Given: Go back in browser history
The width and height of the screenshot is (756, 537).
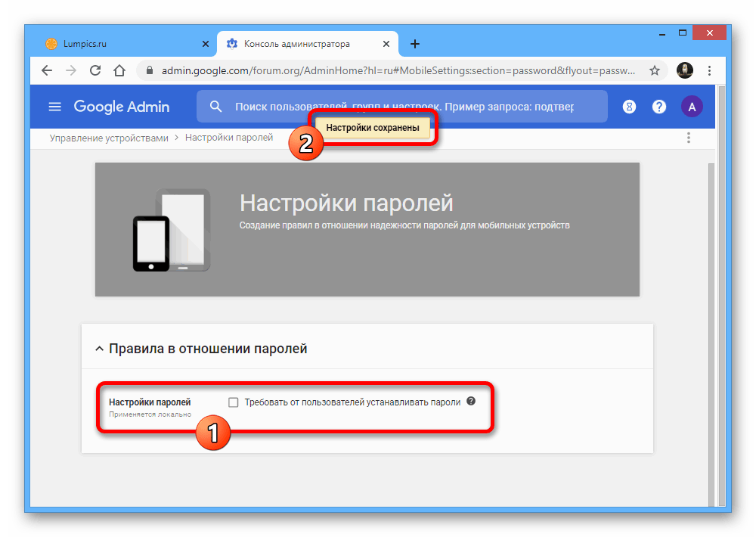Looking at the screenshot, I should point(47,70).
